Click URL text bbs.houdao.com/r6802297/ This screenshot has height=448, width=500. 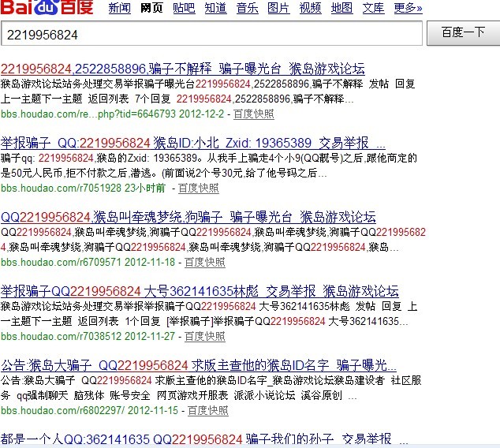point(62,410)
